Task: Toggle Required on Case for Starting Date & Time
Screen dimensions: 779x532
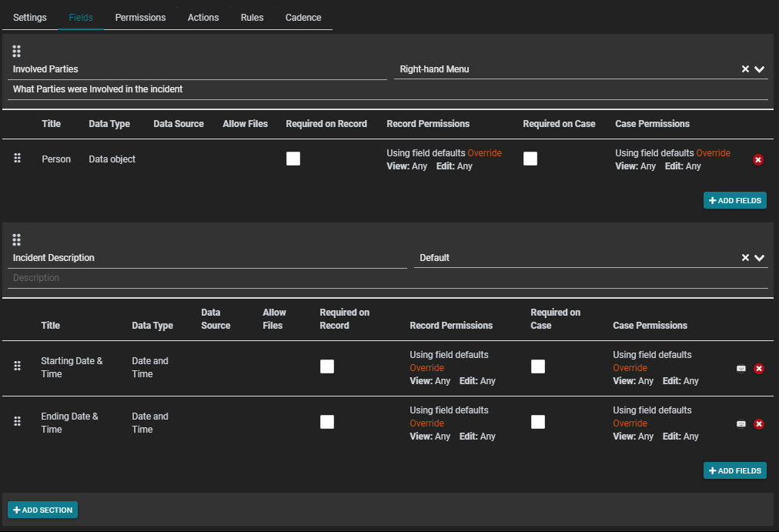Action: pyautogui.click(x=537, y=366)
